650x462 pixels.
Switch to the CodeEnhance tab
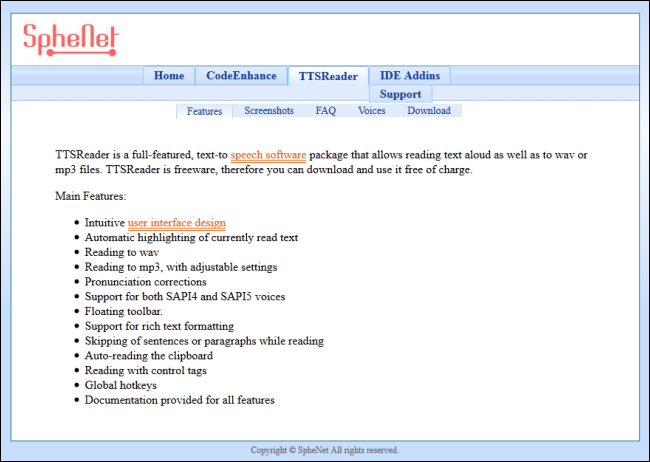pyautogui.click(x=241, y=75)
